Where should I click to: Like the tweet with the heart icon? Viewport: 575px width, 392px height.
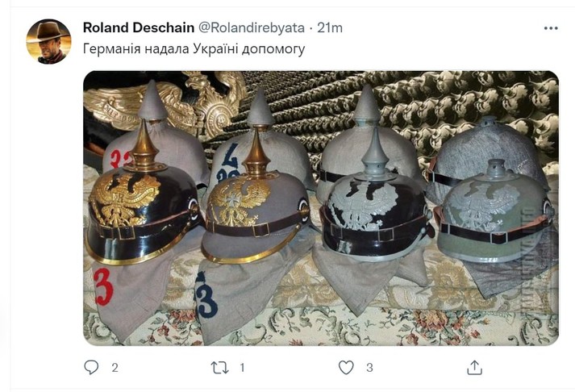[x=346, y=367]
